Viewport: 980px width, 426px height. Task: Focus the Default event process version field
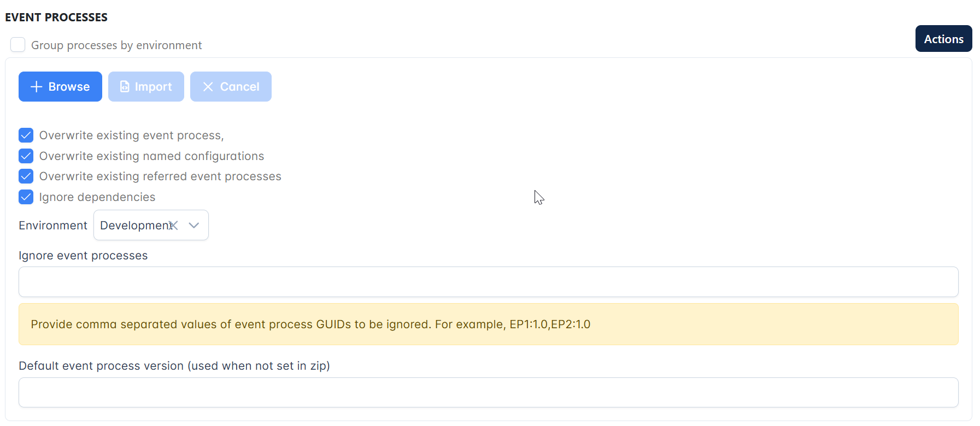click(x=488, y=392)
